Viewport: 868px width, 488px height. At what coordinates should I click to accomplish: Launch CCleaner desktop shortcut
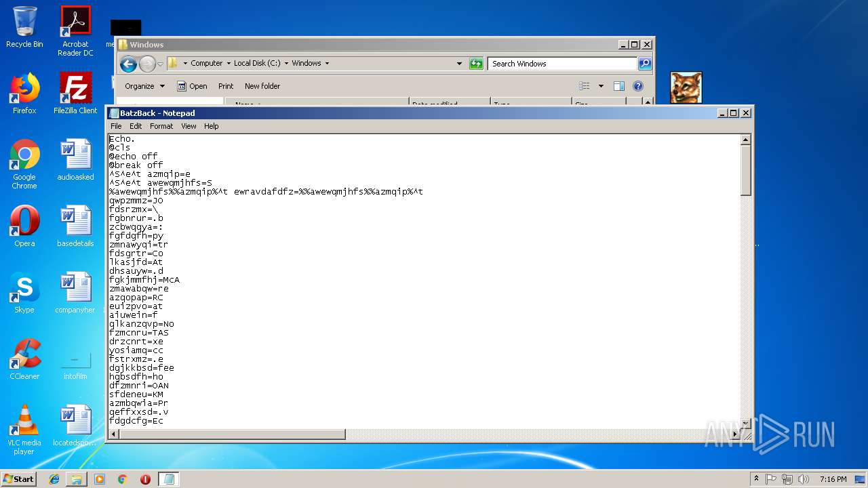(24, 359)
